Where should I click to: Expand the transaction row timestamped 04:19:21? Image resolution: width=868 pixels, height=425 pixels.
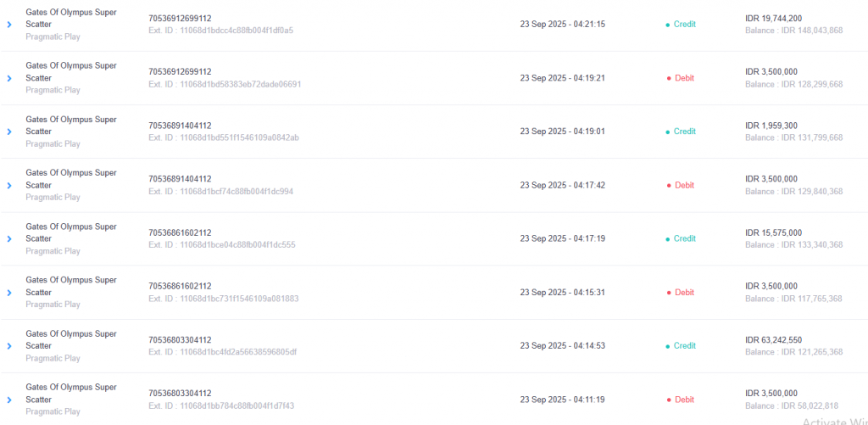coord(9,78)
